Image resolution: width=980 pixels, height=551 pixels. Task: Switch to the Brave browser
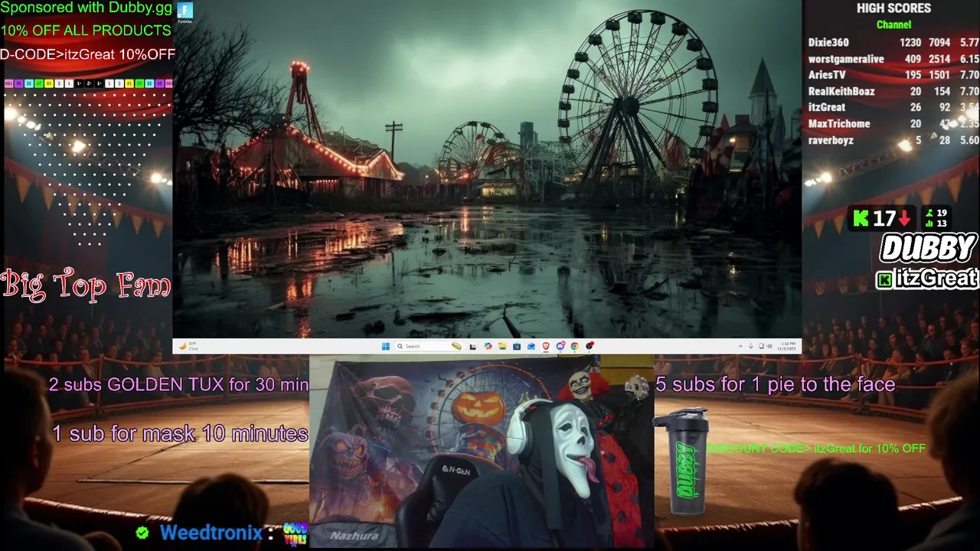(x=546, y=346)
